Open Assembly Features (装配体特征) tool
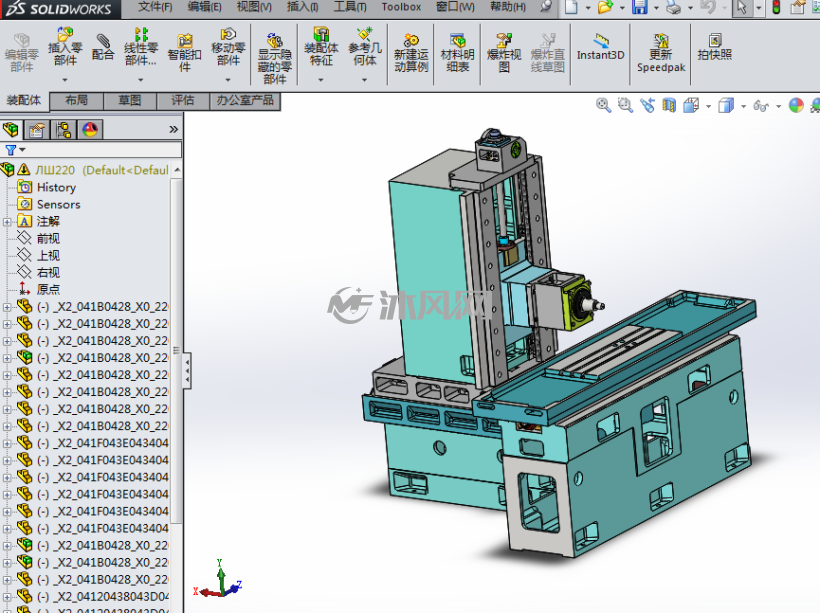820x613 pixels. 321,47
